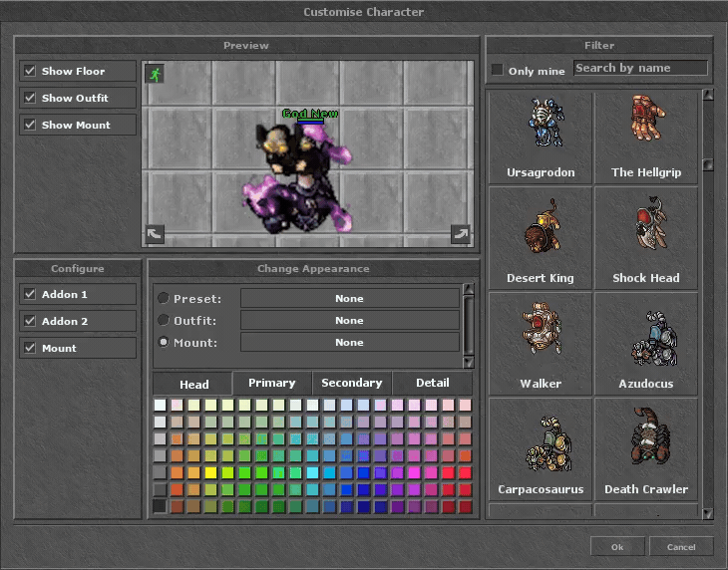Enable the Only mine filter

click(498, 70)
